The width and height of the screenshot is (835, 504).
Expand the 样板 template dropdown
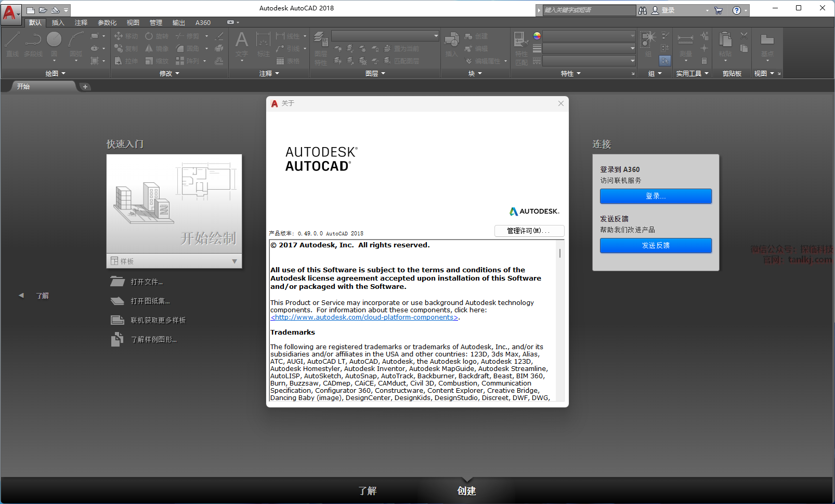[x=234, y=261]
